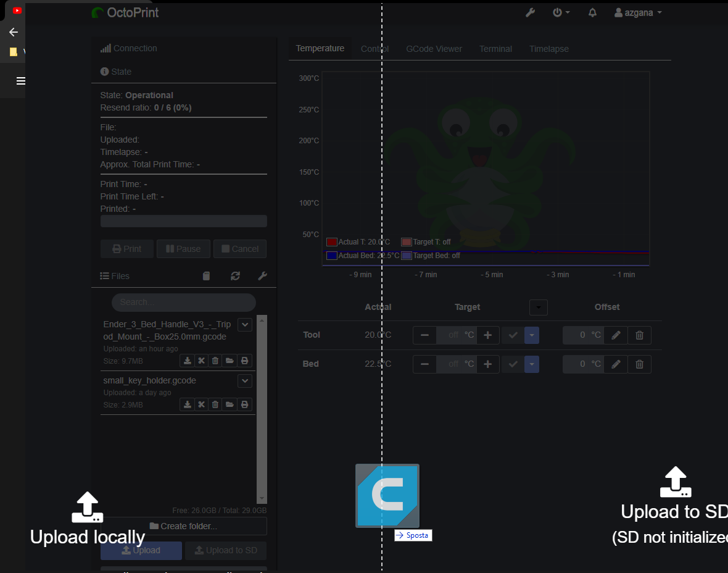The height and width of the screenshot is (573, 728).
Task: Load the Ender_3_Bed_Handle file
Action: 230,361
